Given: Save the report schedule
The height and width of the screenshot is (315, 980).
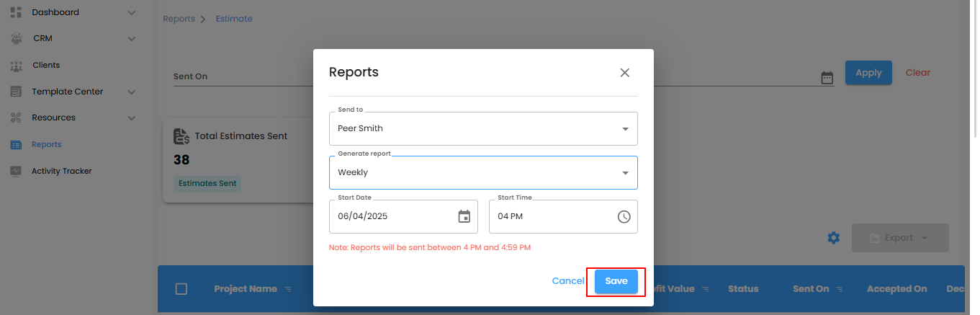Looking at the screenshot, I should pyautogui.click(x=616, y=281).
